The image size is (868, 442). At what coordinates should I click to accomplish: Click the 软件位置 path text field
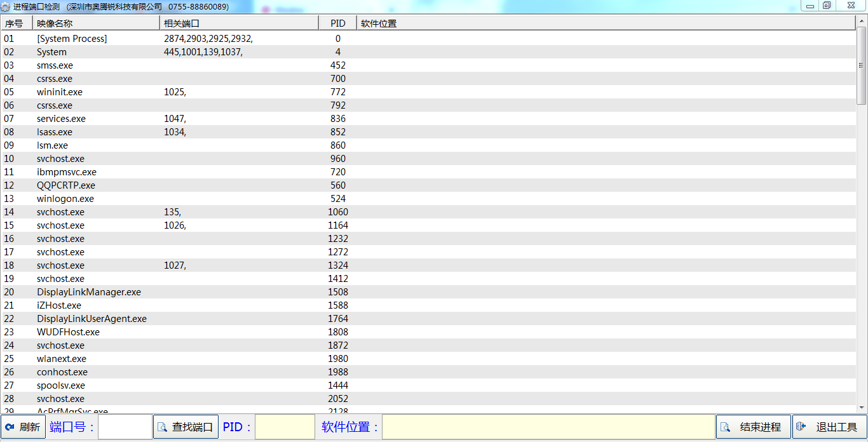(548, 427)
